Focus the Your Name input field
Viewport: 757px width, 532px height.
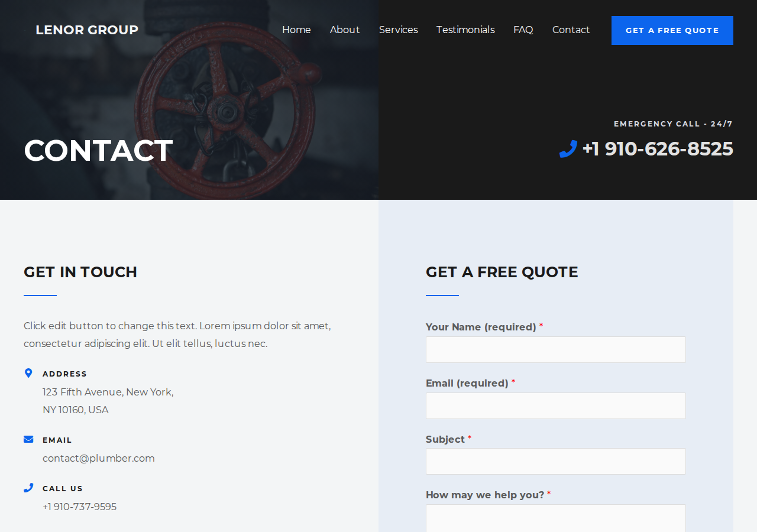[556, 349]
